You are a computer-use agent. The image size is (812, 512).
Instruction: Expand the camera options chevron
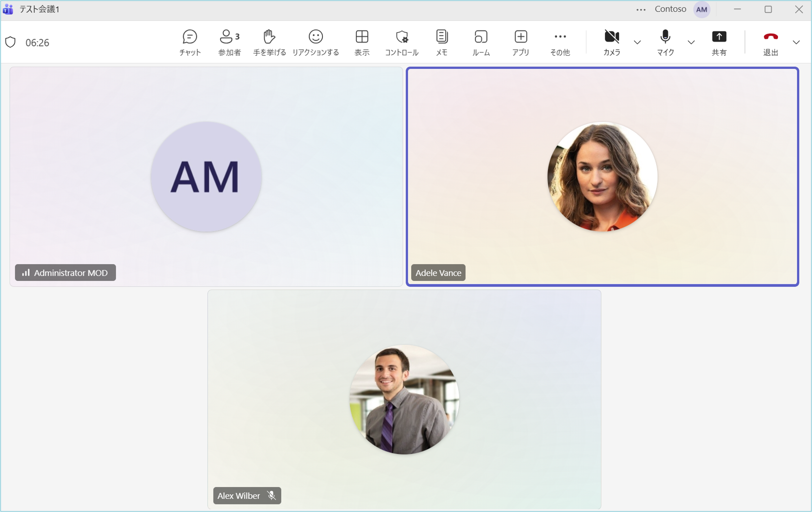tap(637, 43)
